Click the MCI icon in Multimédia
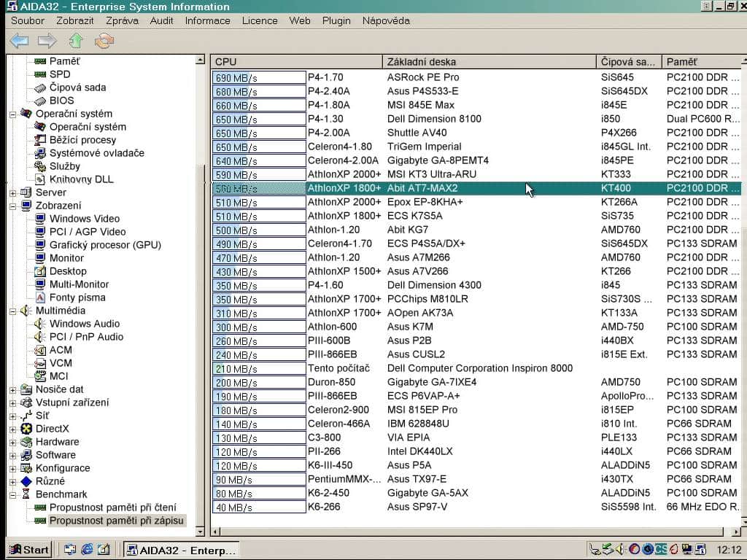 point(40,376)
